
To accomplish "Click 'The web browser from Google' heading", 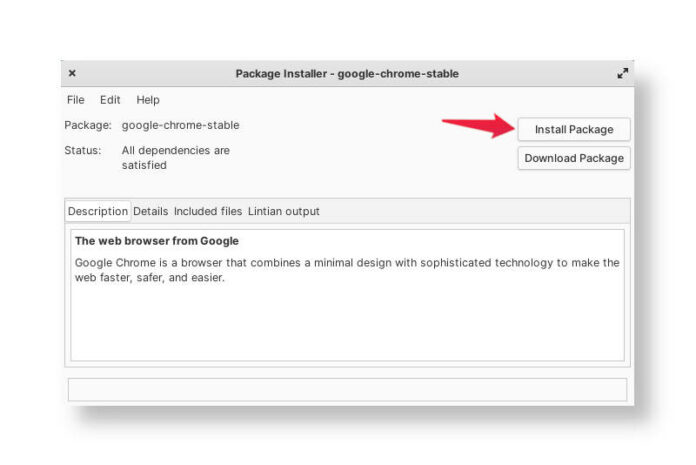I will [157, 241].
